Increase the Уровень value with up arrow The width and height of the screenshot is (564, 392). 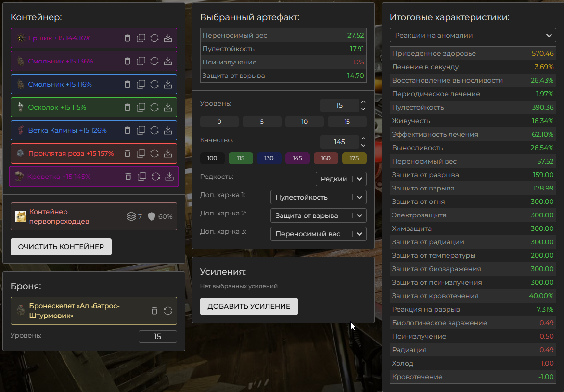363,102
